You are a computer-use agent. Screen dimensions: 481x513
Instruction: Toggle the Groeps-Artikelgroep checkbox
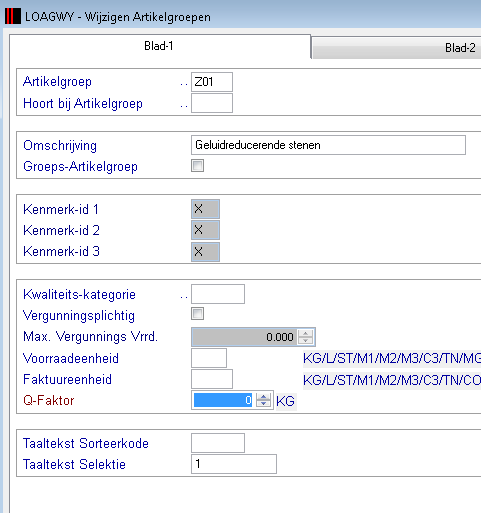pos(197,166)
